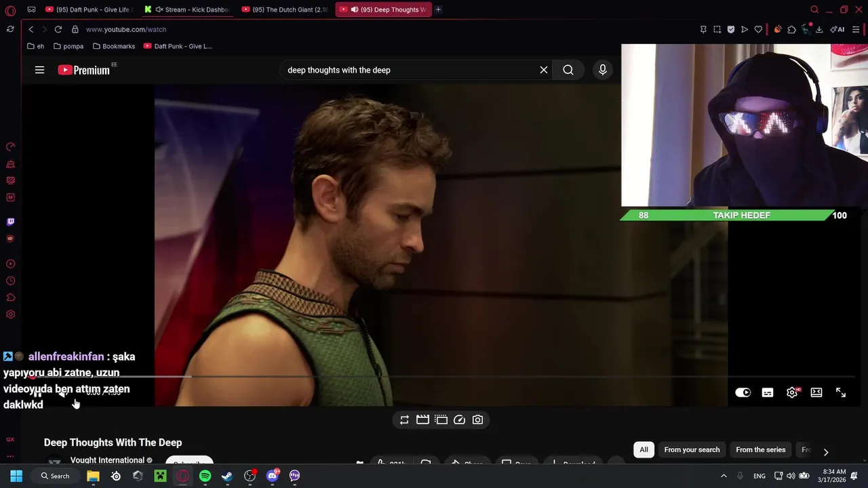
Task: Reload the page with refresh button
Action: pyautogui.click(x=58, y=29)
